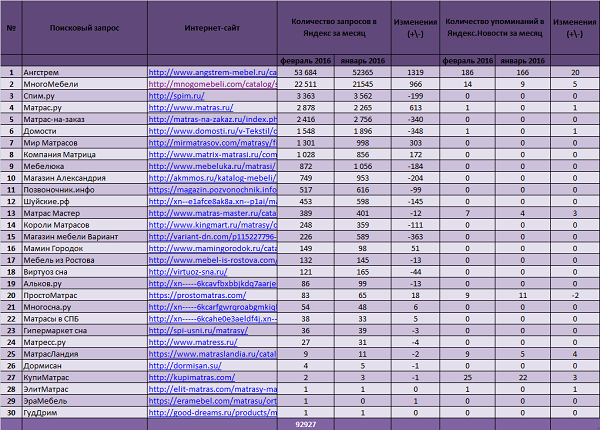Open the mebeluka.ru/matrasi link
Image resolution: width=600 pixels, height=430 pixels.
pos(212,166)
